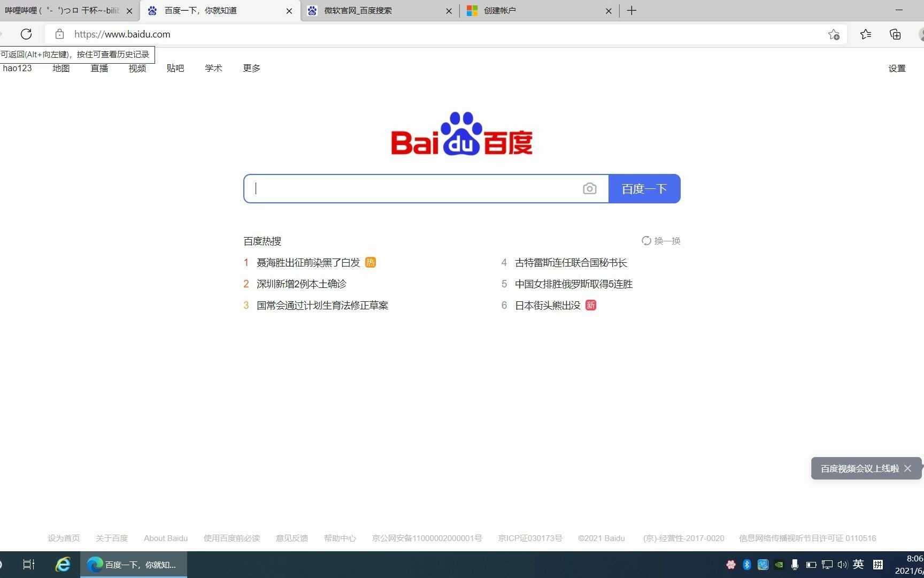The height and width of the screenshot is (578, 924).
Task: Open hot search 古特雷斯连任联合国秘书长
Action: pos(571,262)
